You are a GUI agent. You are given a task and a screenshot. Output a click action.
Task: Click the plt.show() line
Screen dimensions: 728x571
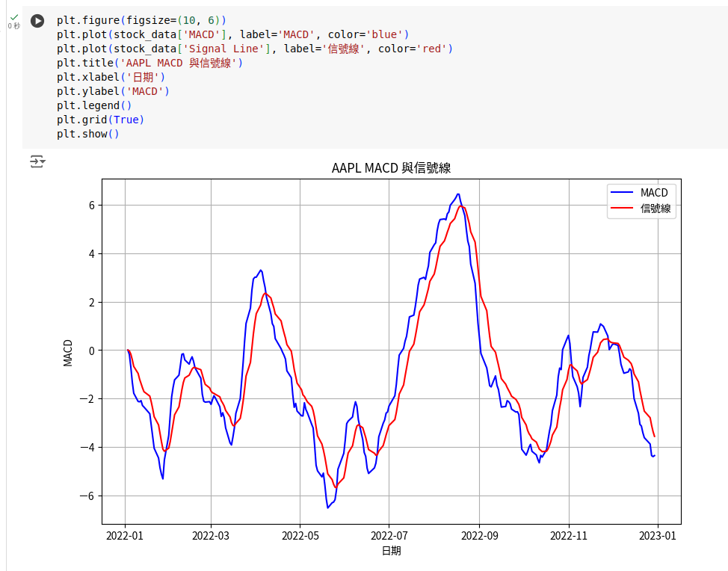88,134
